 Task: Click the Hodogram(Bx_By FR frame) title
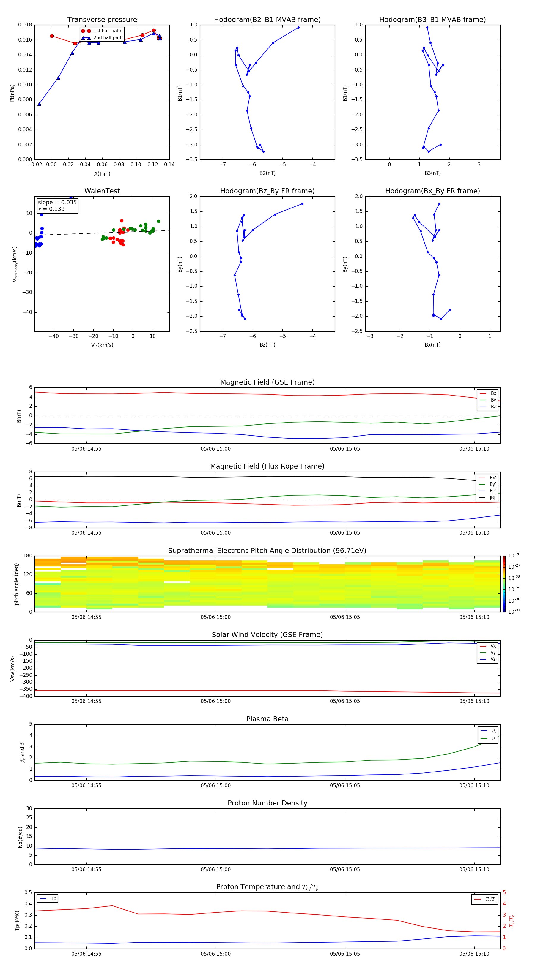pyautogui.click(x=432, y=191)
